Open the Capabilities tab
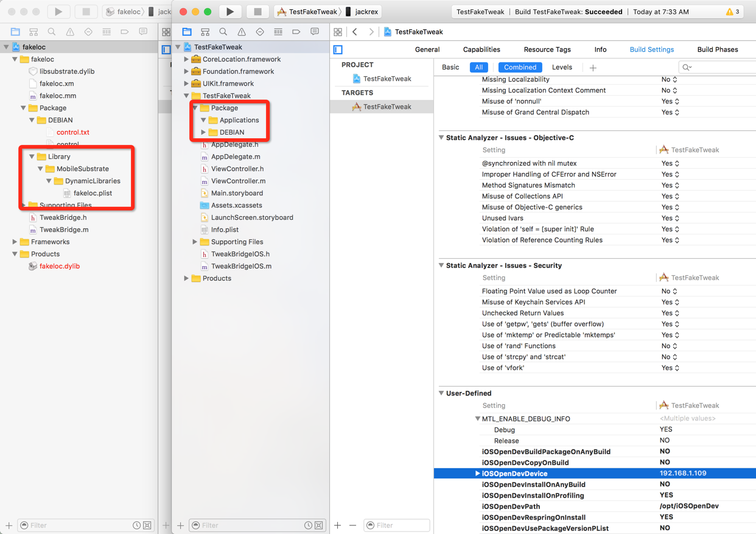 tap(481, 49)
